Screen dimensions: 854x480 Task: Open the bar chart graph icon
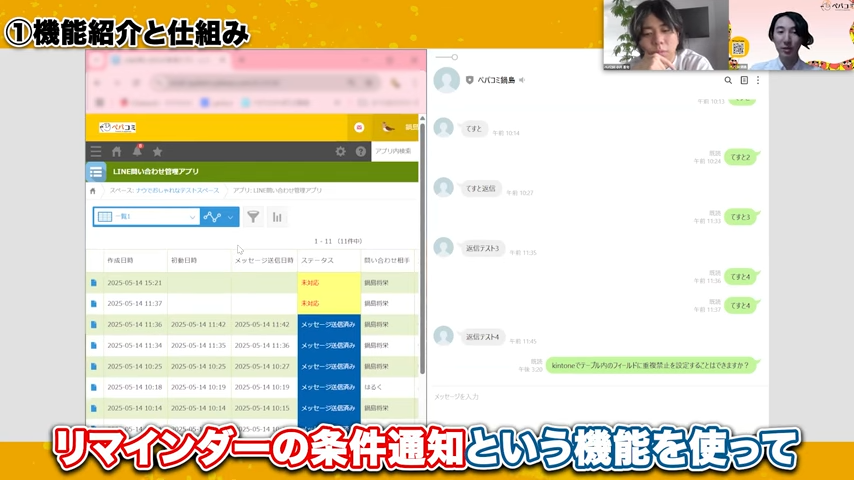point(277,217)
